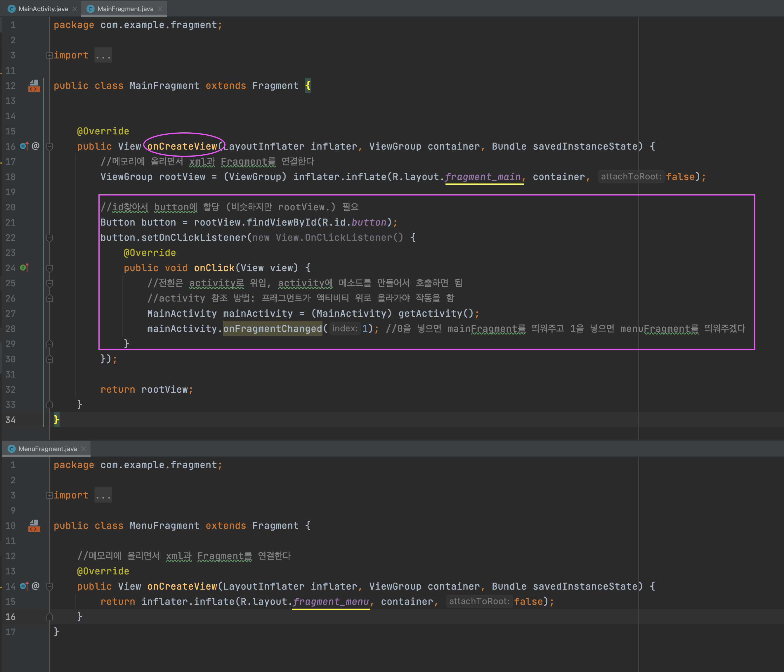Collapse the onCreateView method in MainFragment

(x=49, y=147)
